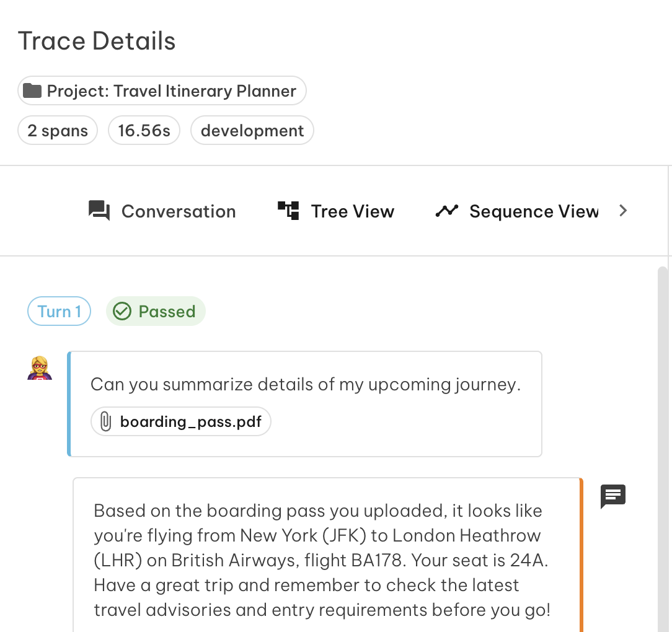The width and height of the screenshot is (672, 632).
Task: Select the Tree View hierarchy icon
Action: point(289,211)
